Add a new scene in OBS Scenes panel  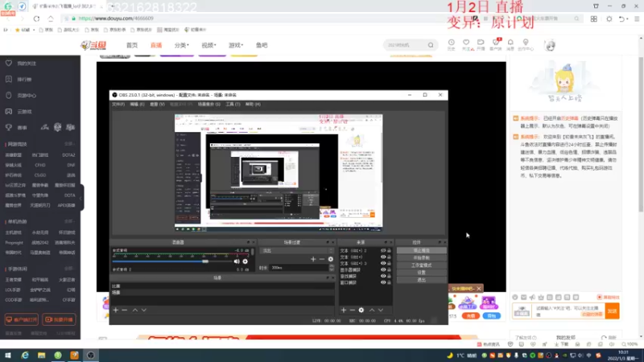[116, 310]
